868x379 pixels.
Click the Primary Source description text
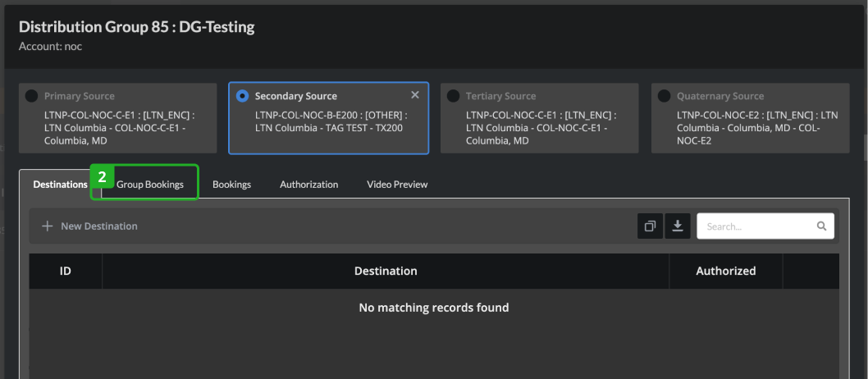(120, 128)
